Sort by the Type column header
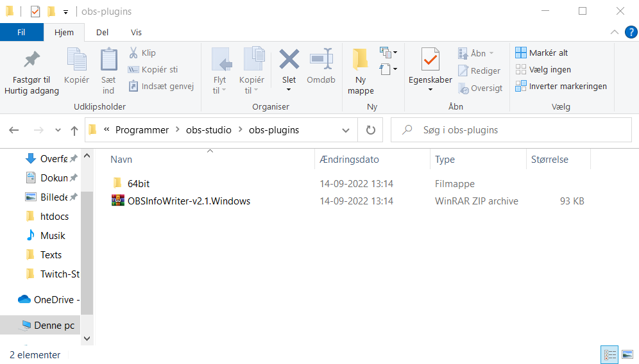This screenshot has width=639, height=364. (x=478, y=160)
